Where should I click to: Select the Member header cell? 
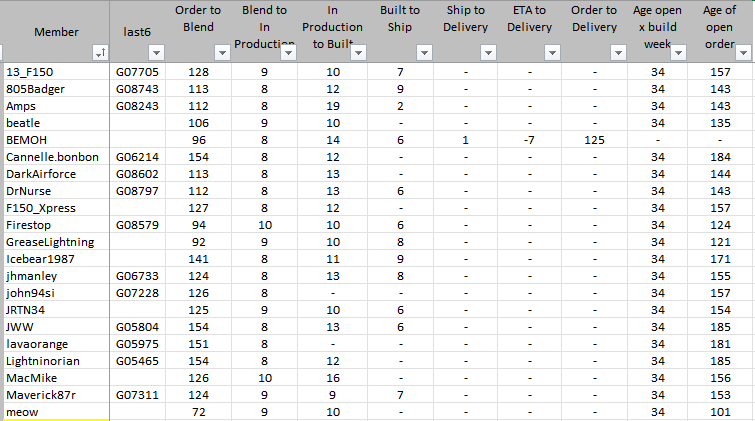(x=56, y=32)
